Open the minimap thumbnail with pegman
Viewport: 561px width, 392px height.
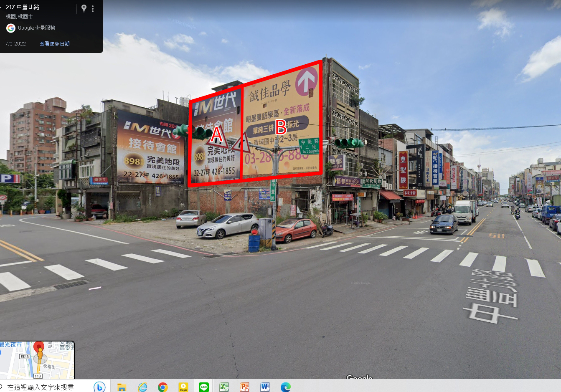(37, 360)
